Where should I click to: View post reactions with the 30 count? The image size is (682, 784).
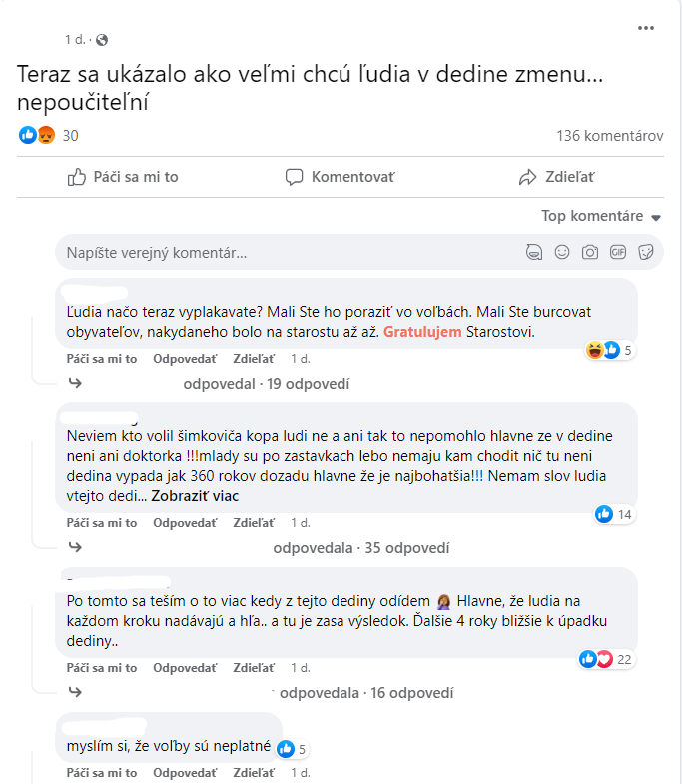(x=49, y=136)
